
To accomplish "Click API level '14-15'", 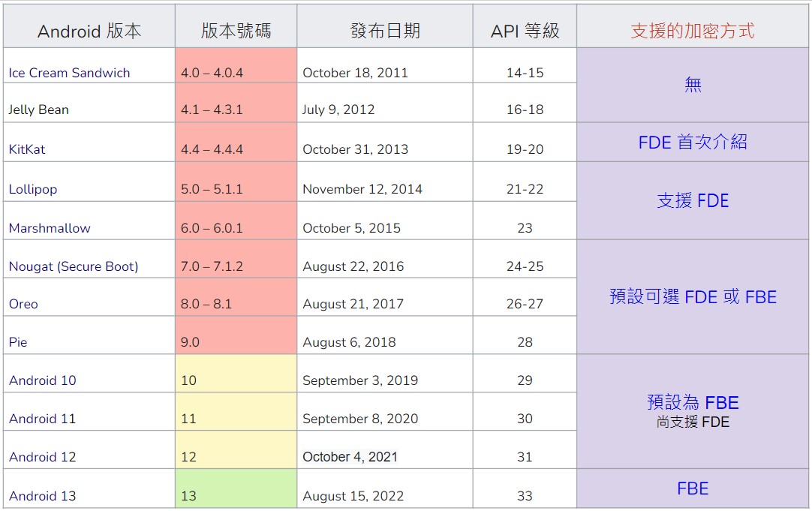I will [x=525, y=73].
